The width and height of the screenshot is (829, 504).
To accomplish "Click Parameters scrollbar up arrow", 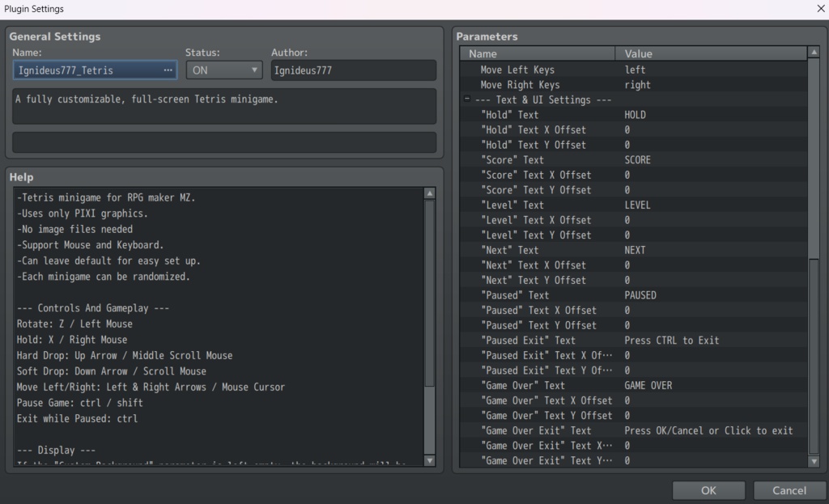I will [814, 52].
